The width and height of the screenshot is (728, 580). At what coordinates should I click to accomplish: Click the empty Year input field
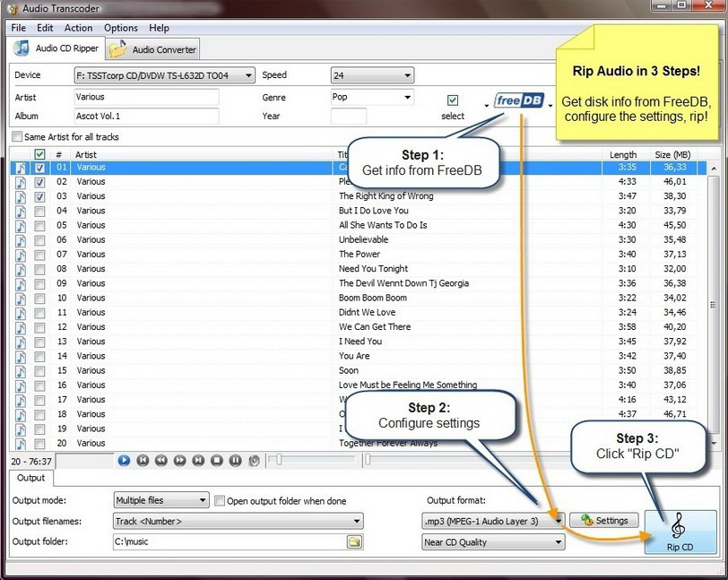(x=349, y=117)
